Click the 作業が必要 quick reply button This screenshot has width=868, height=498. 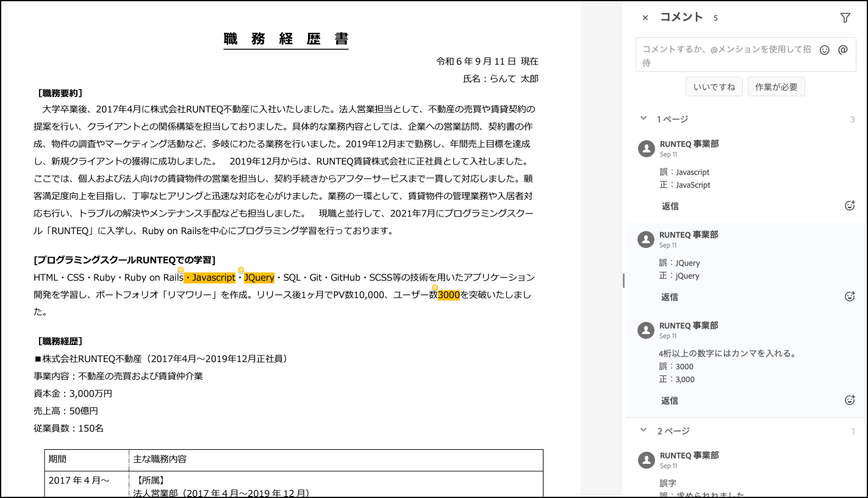tap(776, 87)
